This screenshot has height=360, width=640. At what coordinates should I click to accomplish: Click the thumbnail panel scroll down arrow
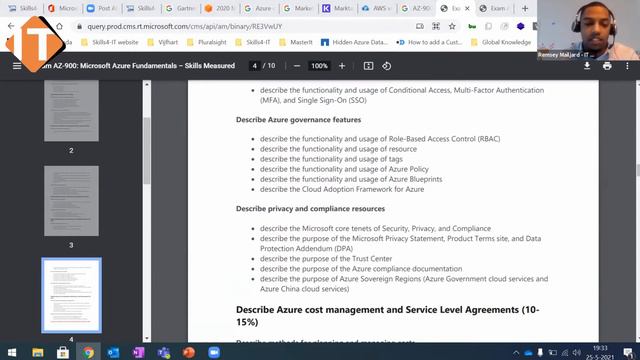147,339
